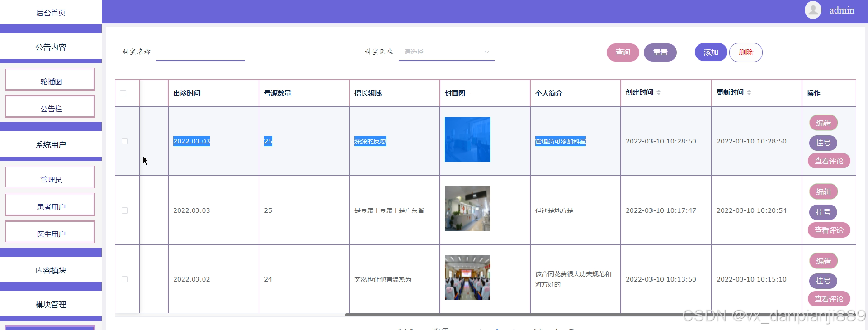
Task: Open 患者用户 sidebar item
Action: pyautogui.click(x=50, y=205)
